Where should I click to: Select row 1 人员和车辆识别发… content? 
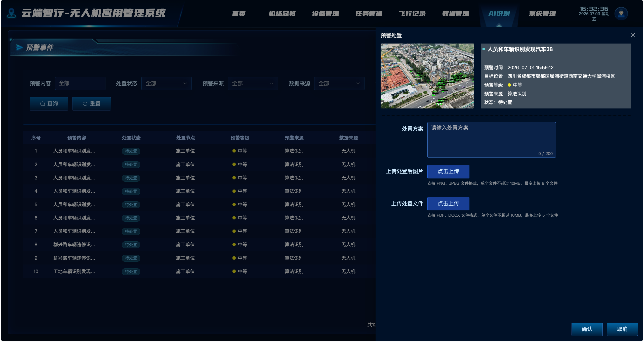point(74,151)
